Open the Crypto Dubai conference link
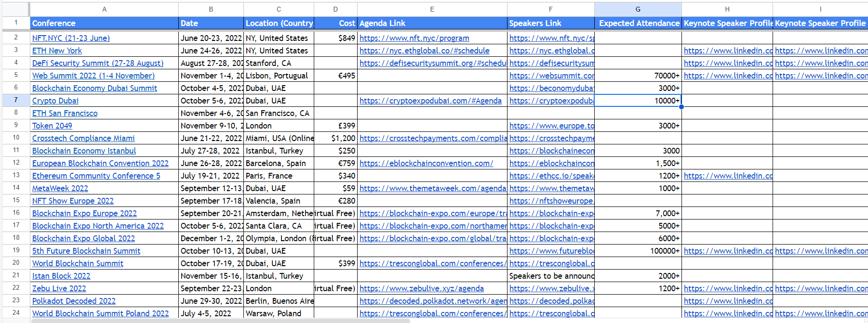The image size is (868, 323). (x=55, y=101)
